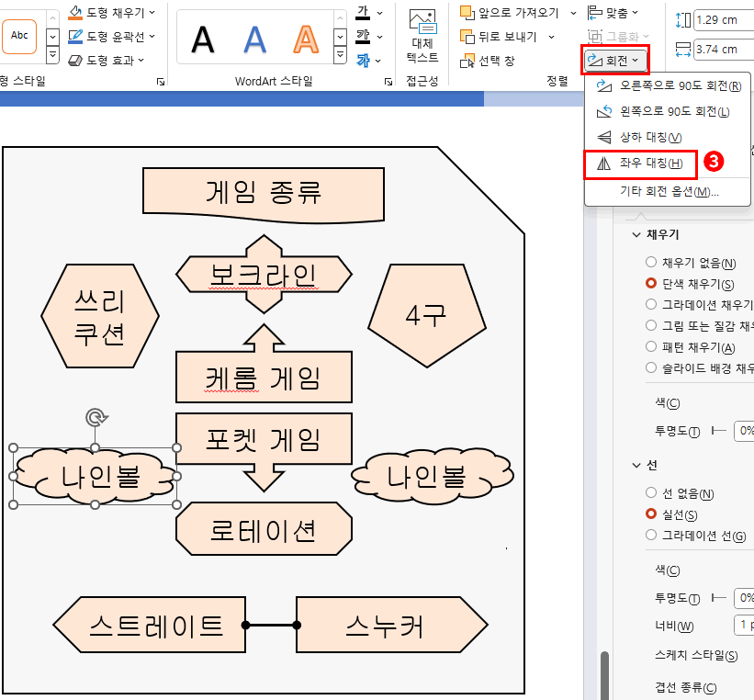The width and height of the screenshot is (754, 700).
Task: Select Pattern fill (패턴 채우기) radio button
Action: pos(651,347)
